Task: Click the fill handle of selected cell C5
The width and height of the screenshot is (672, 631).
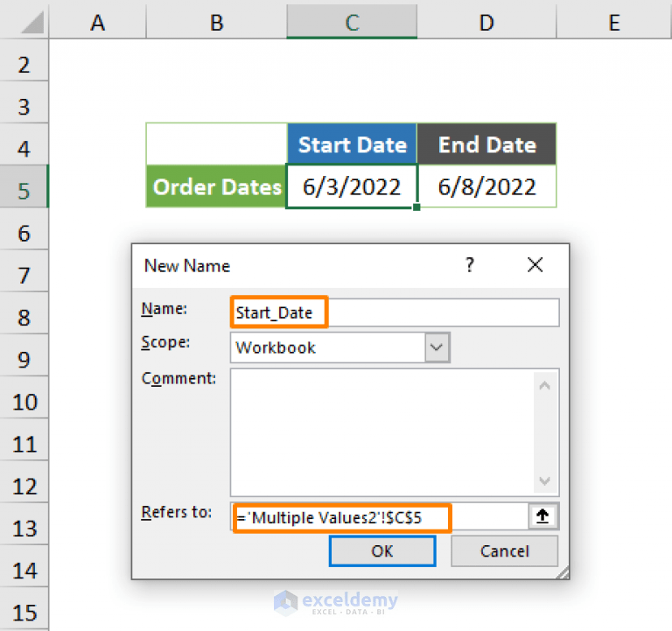Action: (x=416, y=207)
